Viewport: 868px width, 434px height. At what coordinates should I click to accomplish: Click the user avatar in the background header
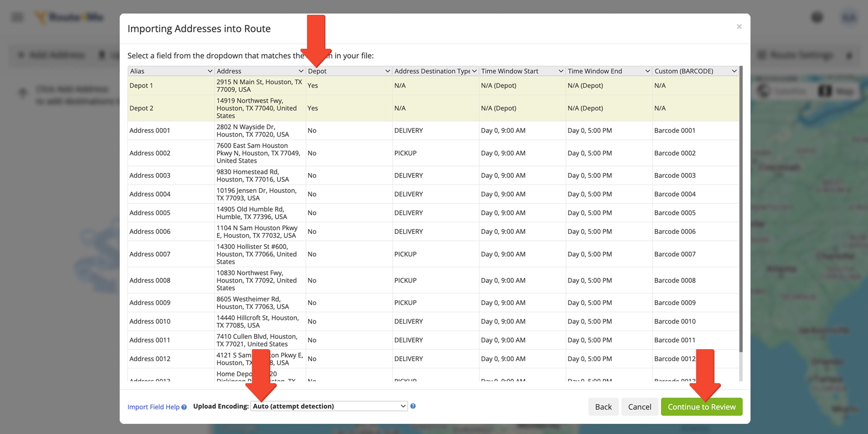tap(849, 17)
